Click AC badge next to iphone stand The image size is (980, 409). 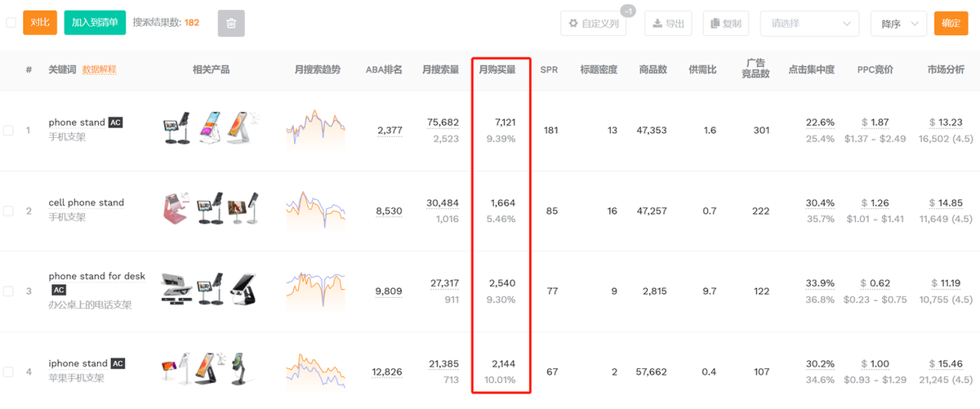point(118,363)
